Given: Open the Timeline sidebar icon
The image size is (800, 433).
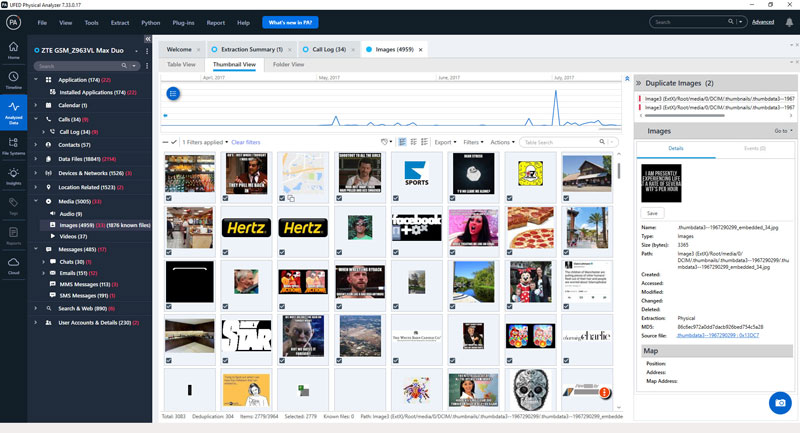Looking at the screenshot, I should tap(13, 80).
